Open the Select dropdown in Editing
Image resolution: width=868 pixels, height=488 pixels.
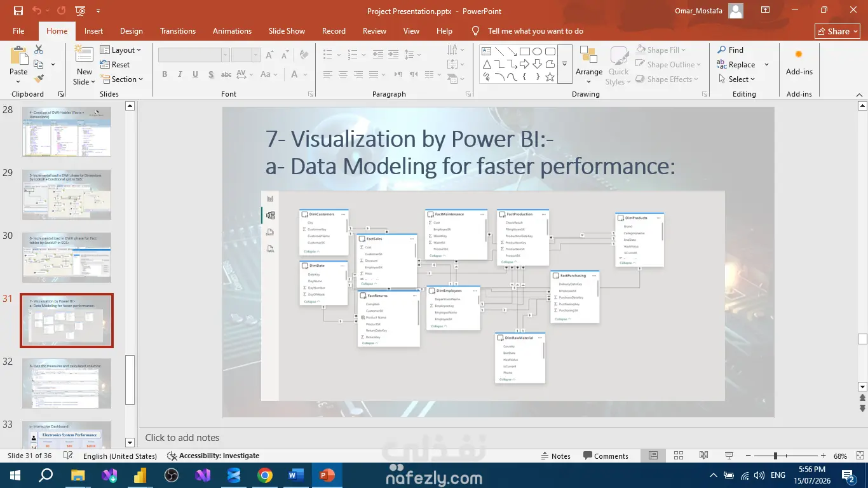click(736, 79)
